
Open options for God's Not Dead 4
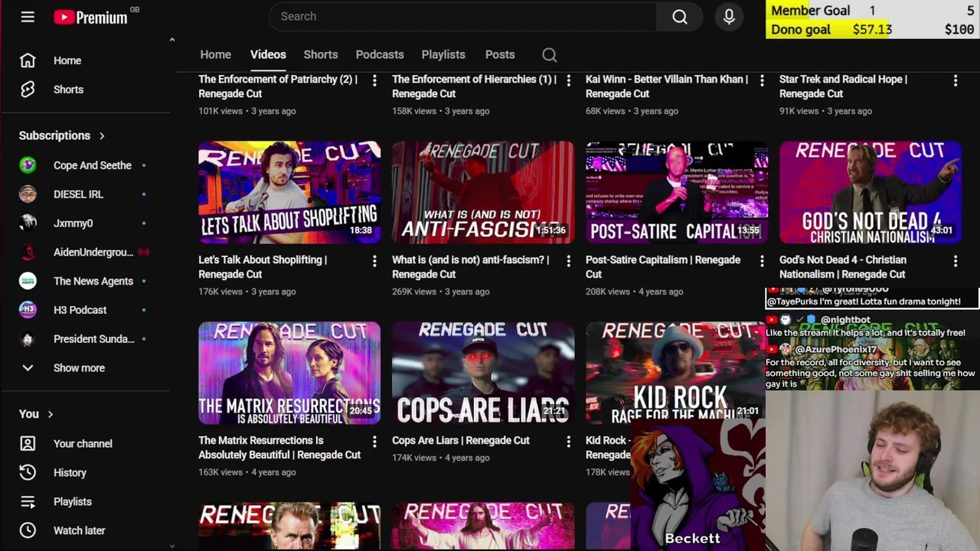955,261
